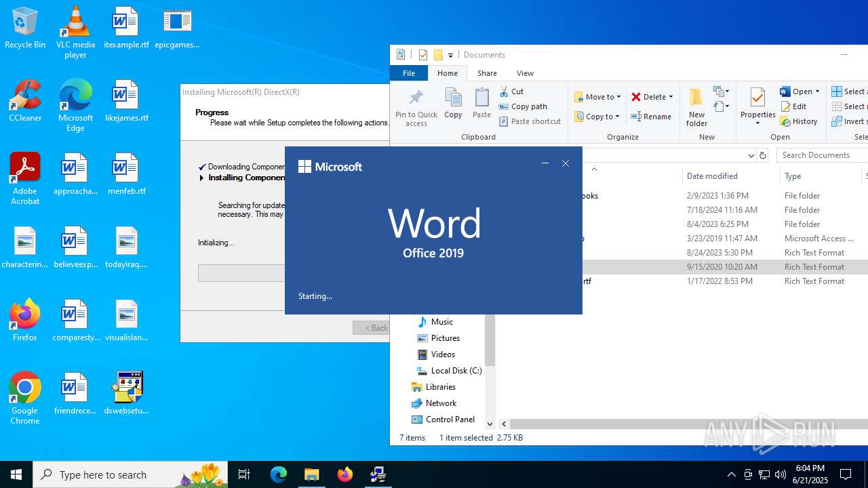This screenshot has width=868, height=488.
Task: Click the quick access New folder icon in title bar
Action: 438,55
